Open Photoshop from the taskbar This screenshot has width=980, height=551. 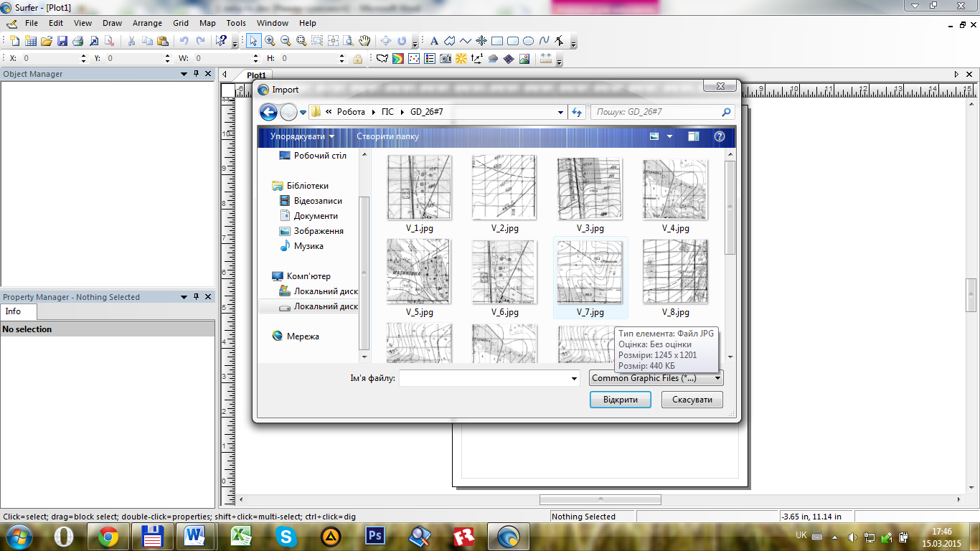tap(375, 536)
